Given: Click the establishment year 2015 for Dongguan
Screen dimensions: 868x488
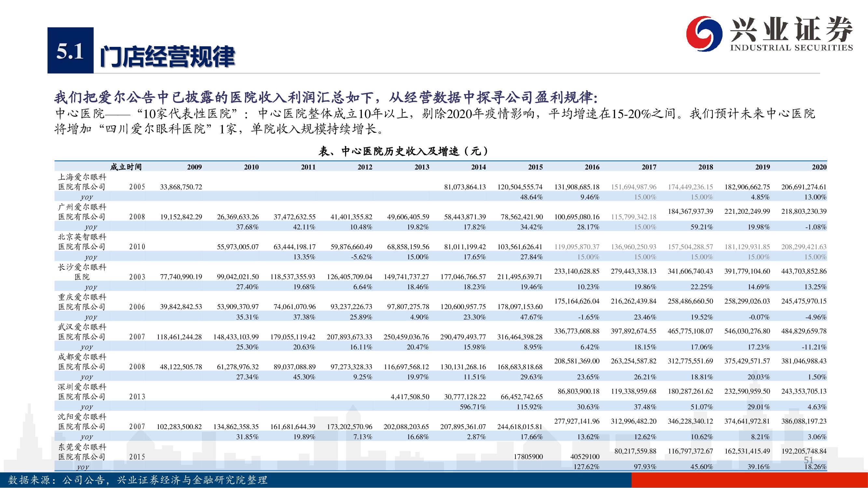Looking at the screenshot, I should [x=137, y=457].
